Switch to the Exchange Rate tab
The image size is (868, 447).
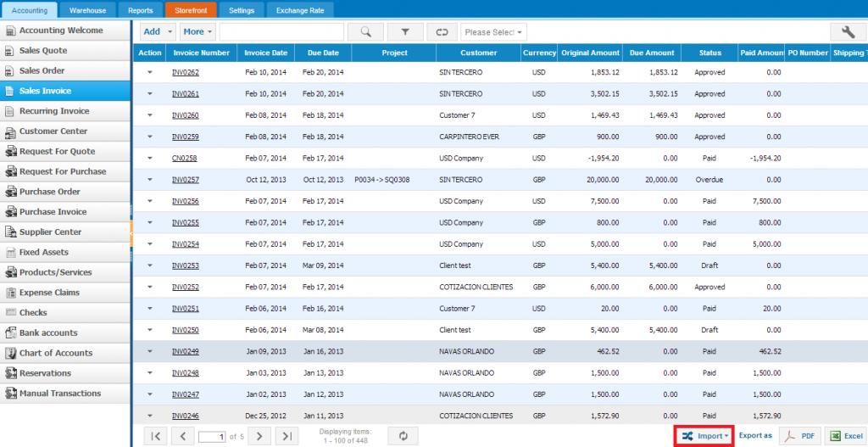click(x=300, y=10)
